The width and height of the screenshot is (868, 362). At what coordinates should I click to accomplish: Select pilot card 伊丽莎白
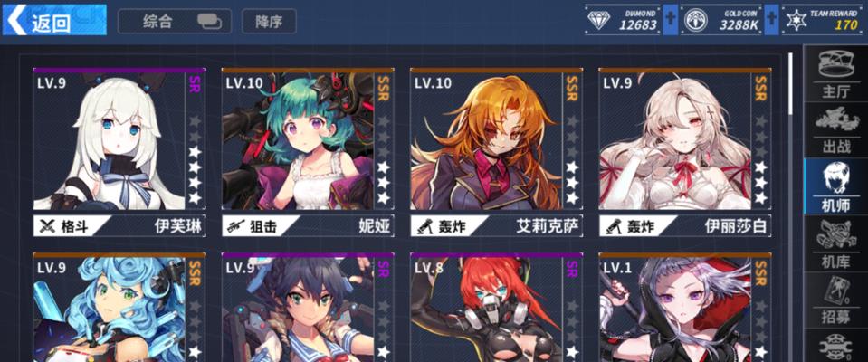pyautogui.click(x=685, y=152)
